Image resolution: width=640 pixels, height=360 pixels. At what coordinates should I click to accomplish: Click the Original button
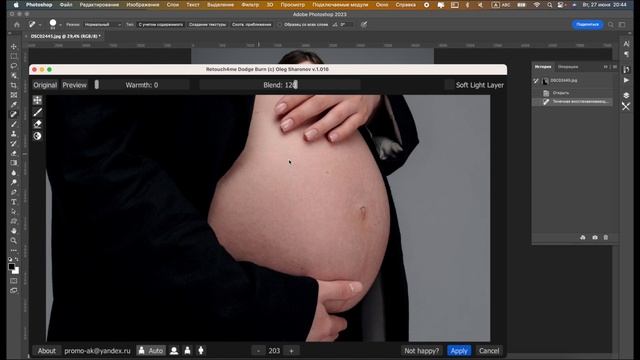(45, 85)
